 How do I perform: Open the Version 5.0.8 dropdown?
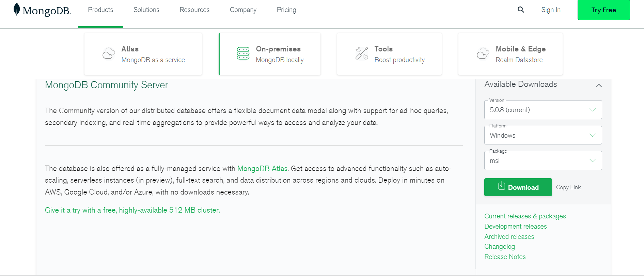click(x=543, y=110)
